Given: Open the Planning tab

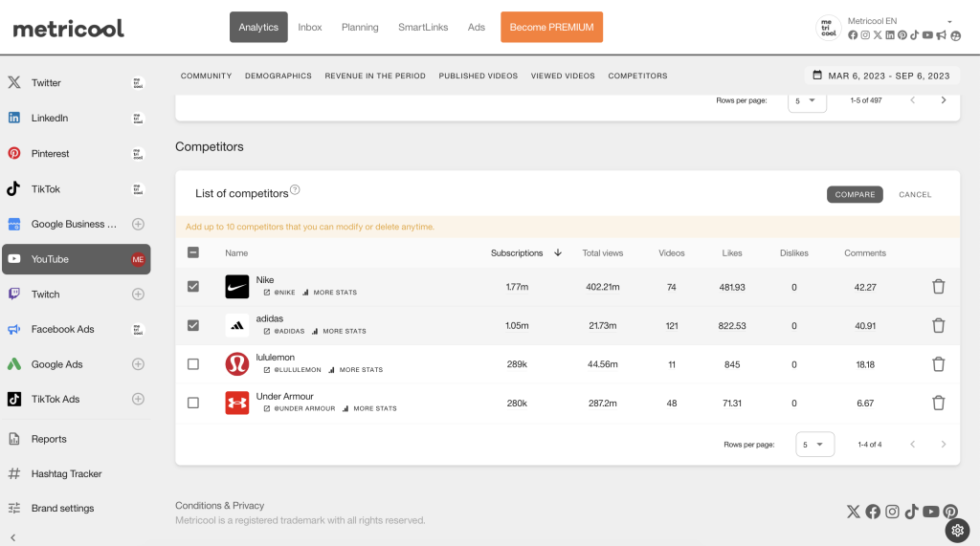Looking at the screenshot, I should click(x=360, y=27).
